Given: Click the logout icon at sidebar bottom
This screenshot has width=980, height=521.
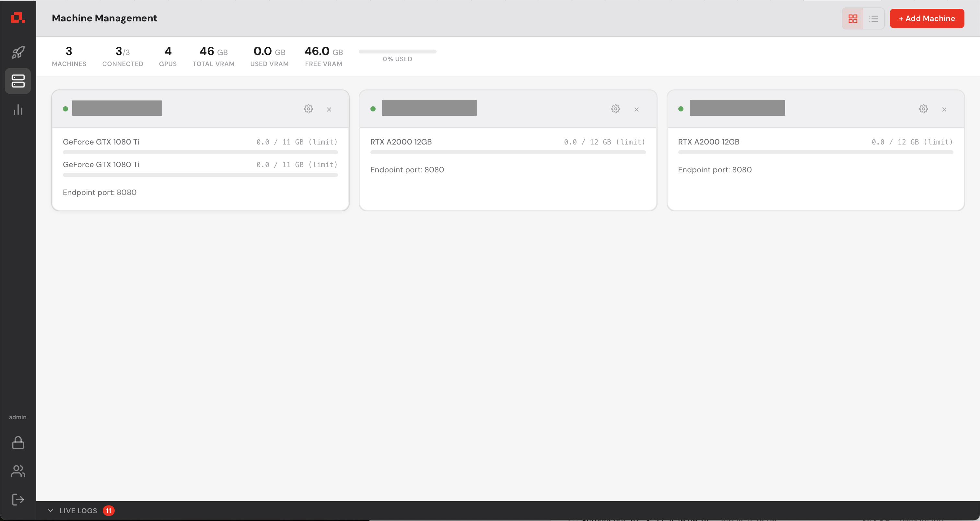Looking at the screenshot, I should 18,499.
